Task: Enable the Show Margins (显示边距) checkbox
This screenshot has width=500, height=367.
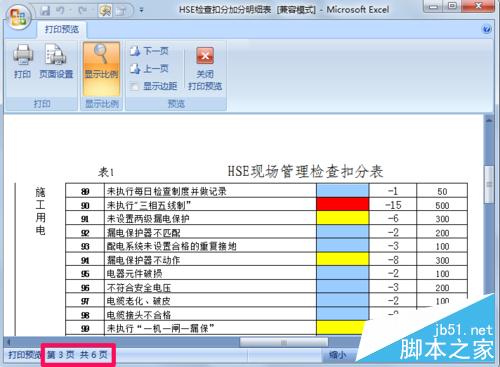Action: (x=134, y=87)
